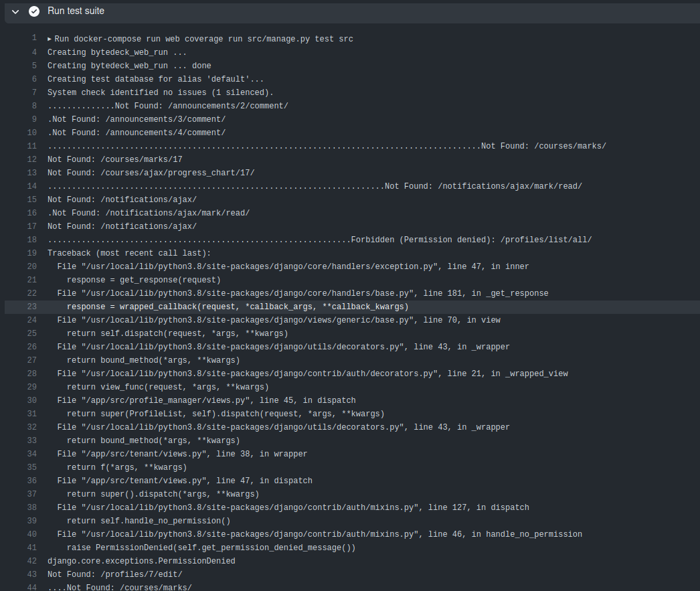Click handlers/base.py line 181 _get_response entry
This screenshot has width=700, height=591.
click(x=302, y=293)
